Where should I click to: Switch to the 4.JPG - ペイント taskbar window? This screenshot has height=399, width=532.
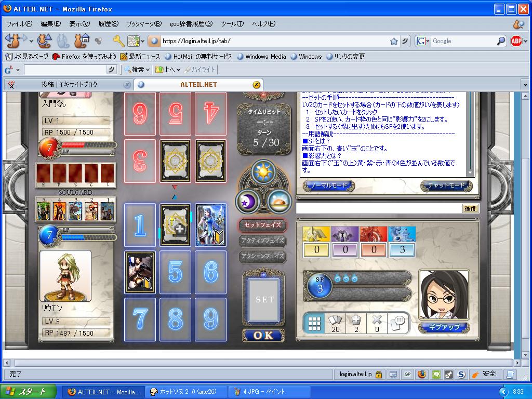tap(270, 392)
